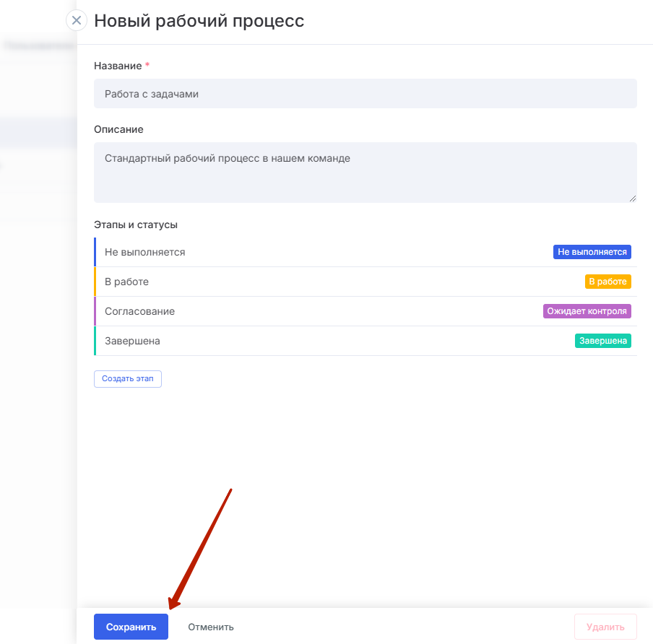Click Отменить to cancel changes
The height and width of the screenshot is (644, 653).
(211, 627)
